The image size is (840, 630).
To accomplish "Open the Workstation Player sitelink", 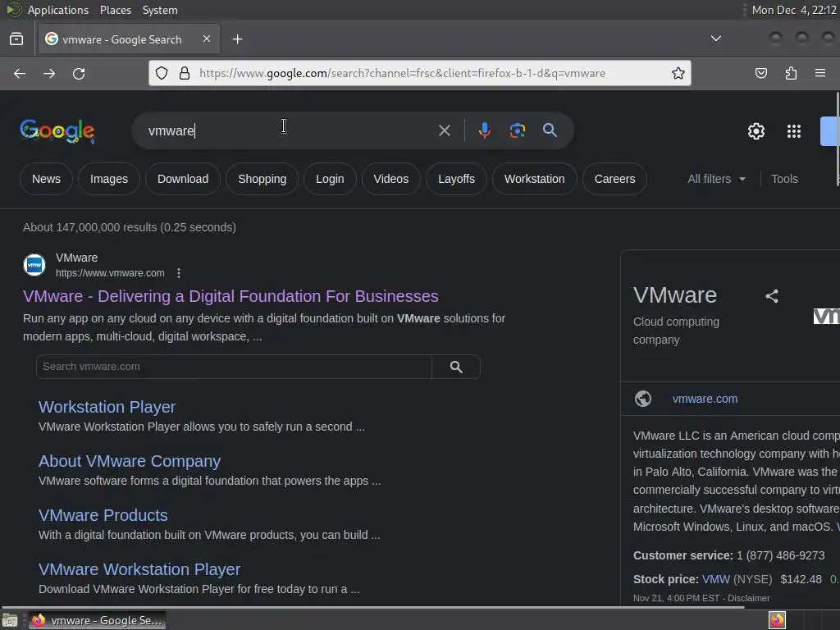I will (107, 407).
